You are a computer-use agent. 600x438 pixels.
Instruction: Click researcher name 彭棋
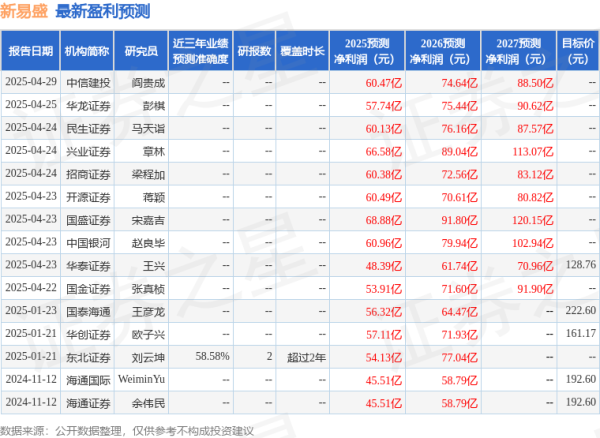point(154,106)
